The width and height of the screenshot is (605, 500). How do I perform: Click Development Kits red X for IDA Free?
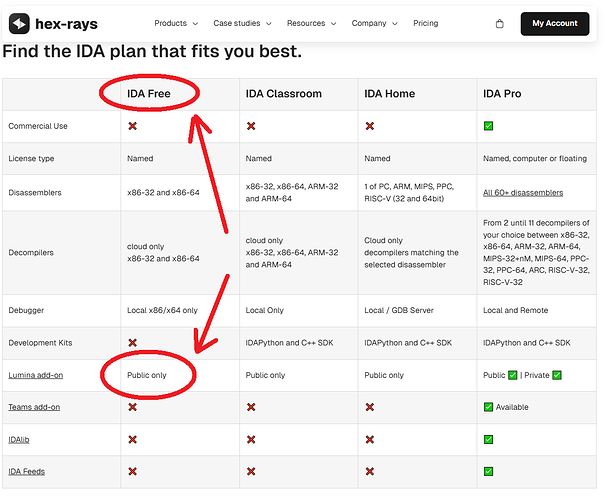[x=132, y=343]
